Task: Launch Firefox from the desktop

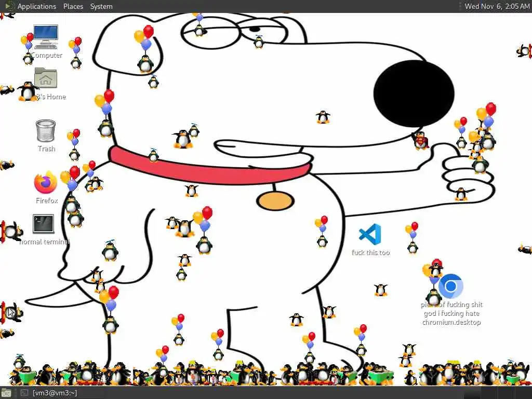Action: 46,182
